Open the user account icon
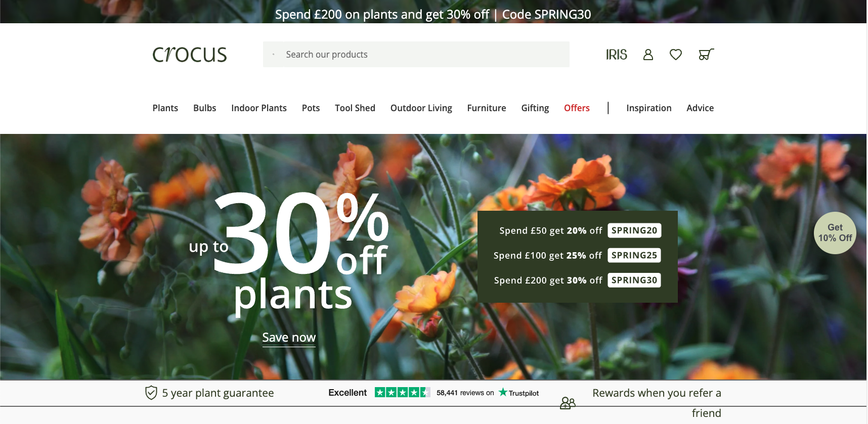868x424 pixels. (x=648, y=55)
